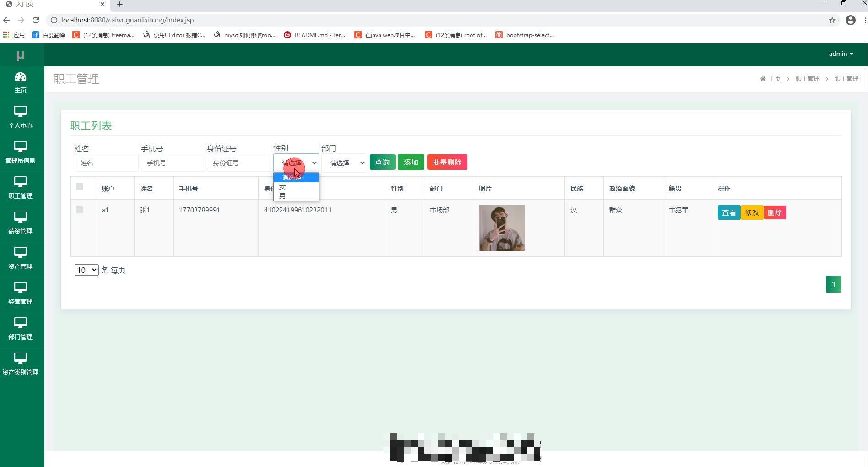The width and height of the screenshot is (868, 467).
Task: Open the admin account dropdown
Action: tap(840, 54)
